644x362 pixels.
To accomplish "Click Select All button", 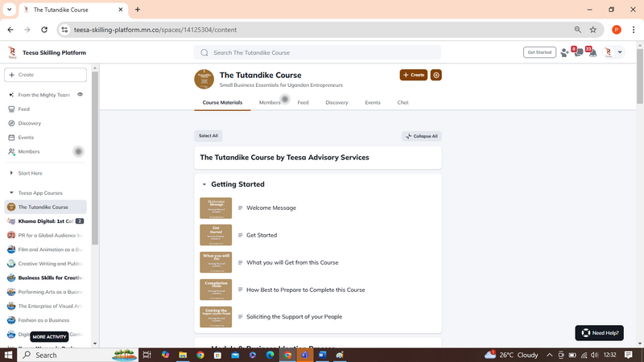I will 208,136.
